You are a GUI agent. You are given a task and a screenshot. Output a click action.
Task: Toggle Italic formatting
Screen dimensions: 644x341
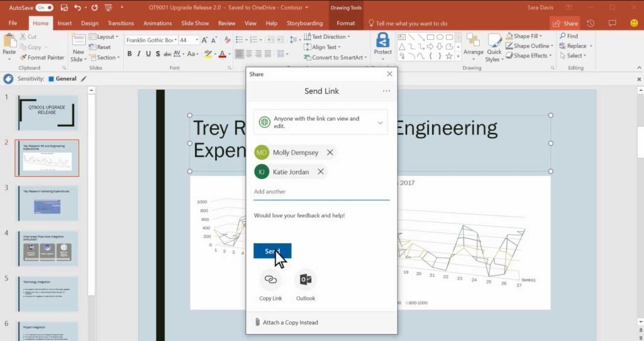pos(139,54)
